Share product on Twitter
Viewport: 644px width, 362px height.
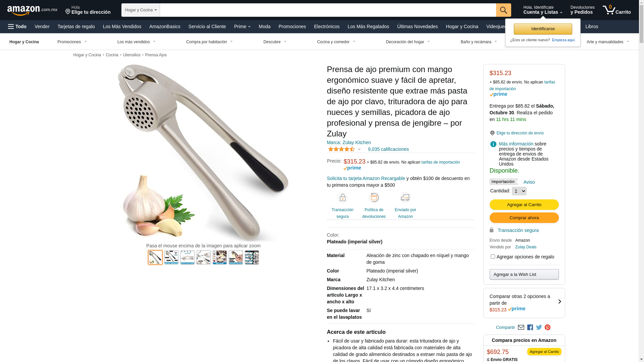tap(539, 327)
